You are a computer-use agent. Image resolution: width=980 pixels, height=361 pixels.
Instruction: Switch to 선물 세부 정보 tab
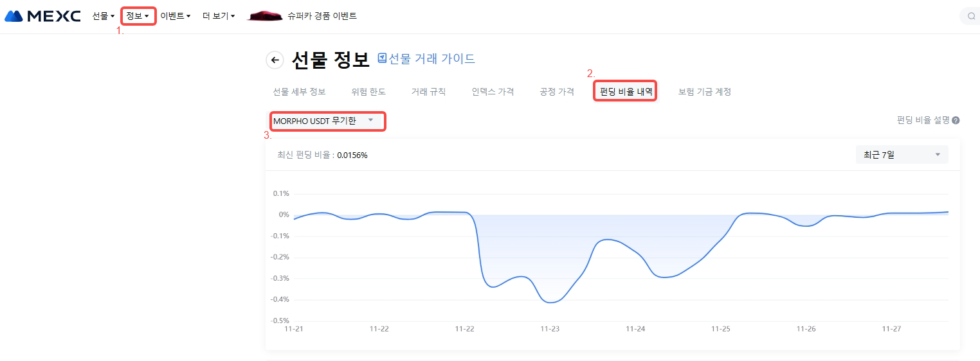(x=299, y=92)
